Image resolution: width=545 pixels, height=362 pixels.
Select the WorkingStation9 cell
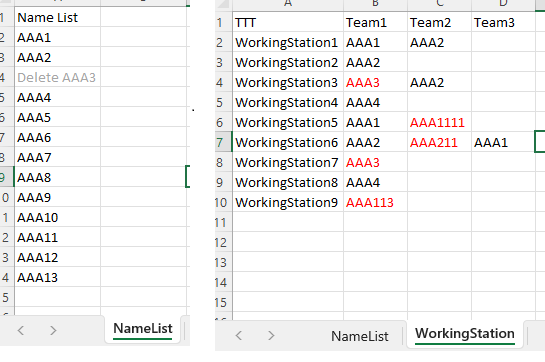pyautogui.click(x=288, y=202)
